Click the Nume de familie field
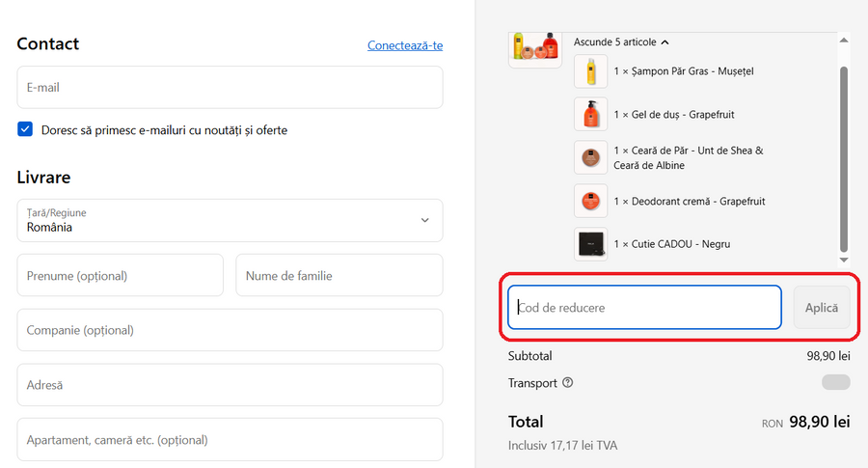868x468 pixels. [x=339, y=275]
